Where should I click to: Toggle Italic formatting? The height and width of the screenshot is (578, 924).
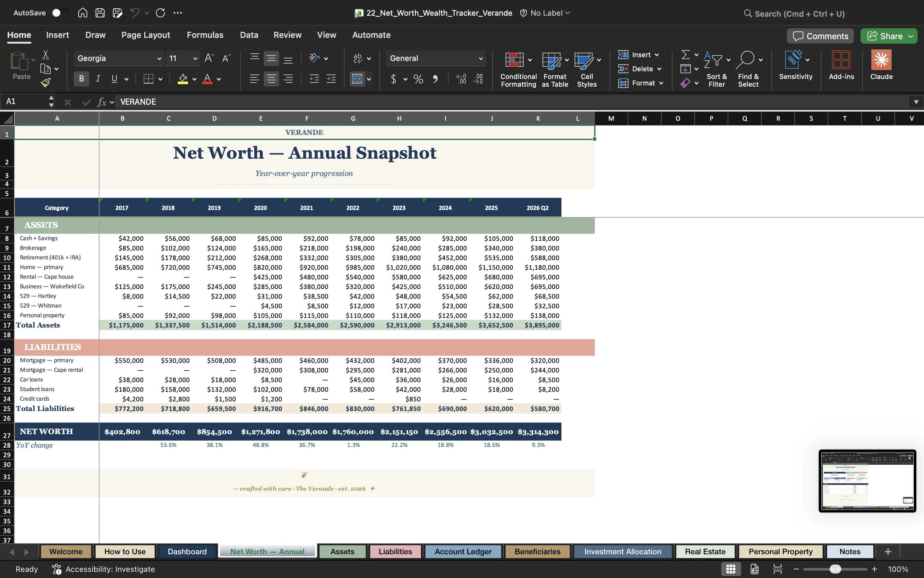click(x=98, y=79)
